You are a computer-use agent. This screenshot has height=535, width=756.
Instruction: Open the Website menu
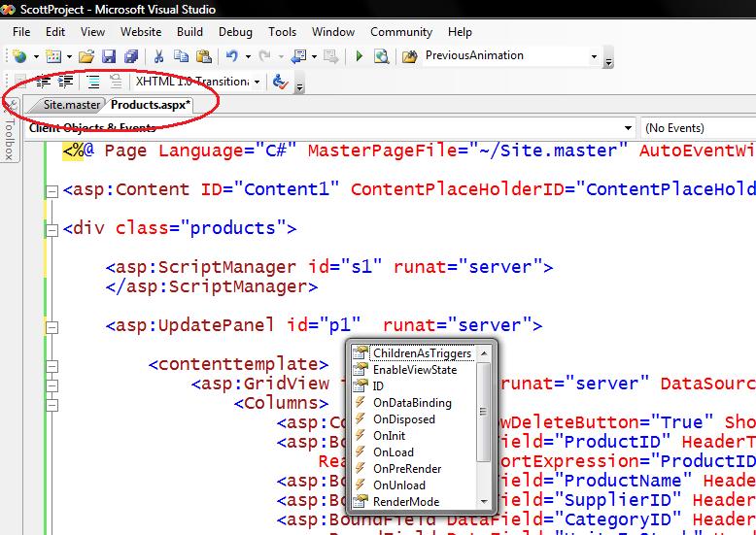141,32
